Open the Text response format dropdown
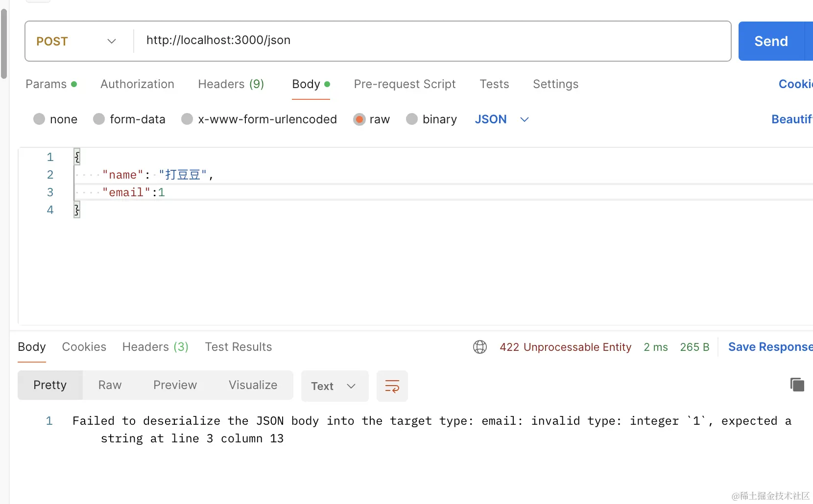 click(x=335, y=386)
